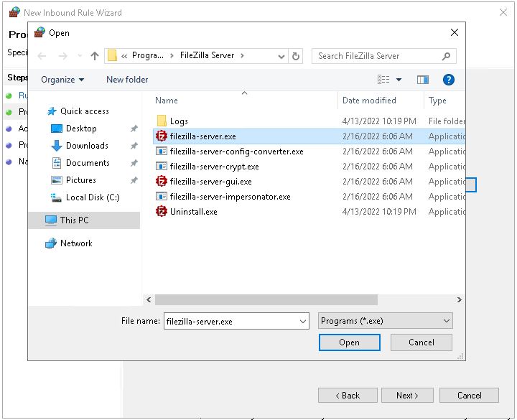Cancel the Open file dialog
This screenshot has width=517, height=420.
point(421,342)
